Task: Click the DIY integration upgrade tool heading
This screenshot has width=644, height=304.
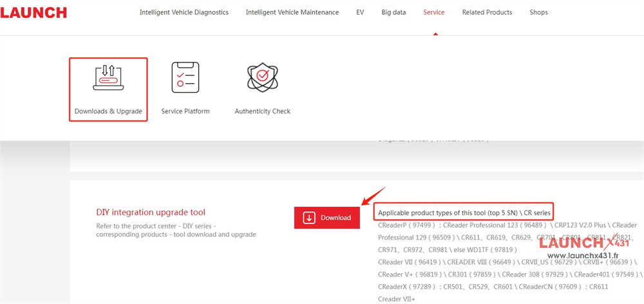Action: [x=151, y=213]
